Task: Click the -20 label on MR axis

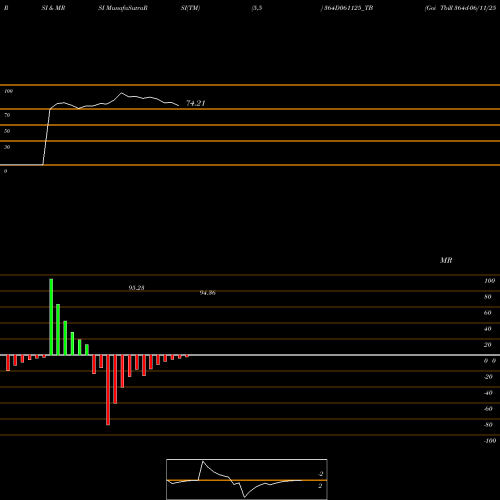Action: coord(488,377)
